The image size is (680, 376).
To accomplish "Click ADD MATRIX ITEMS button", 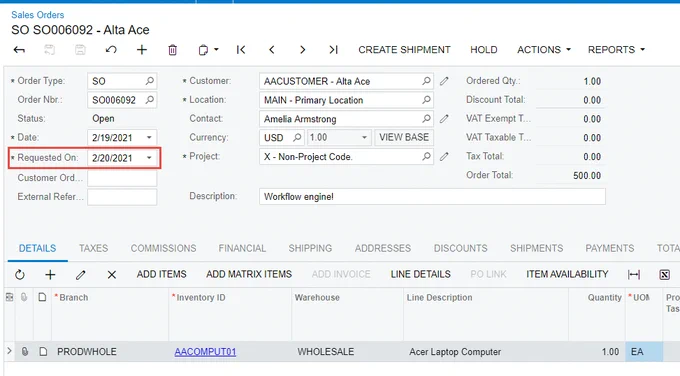I will tap(249, 275).
